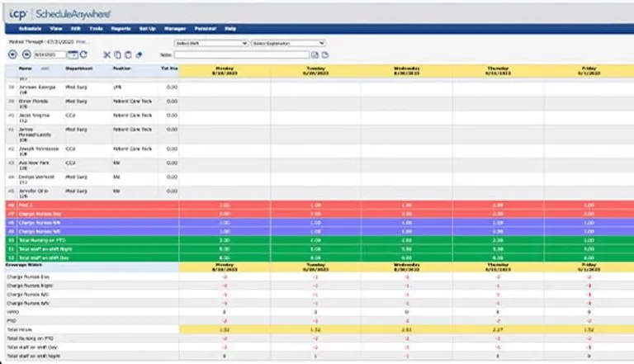
Task: Click the PTO row label in Coverage Watch
Action: point(12,321)
